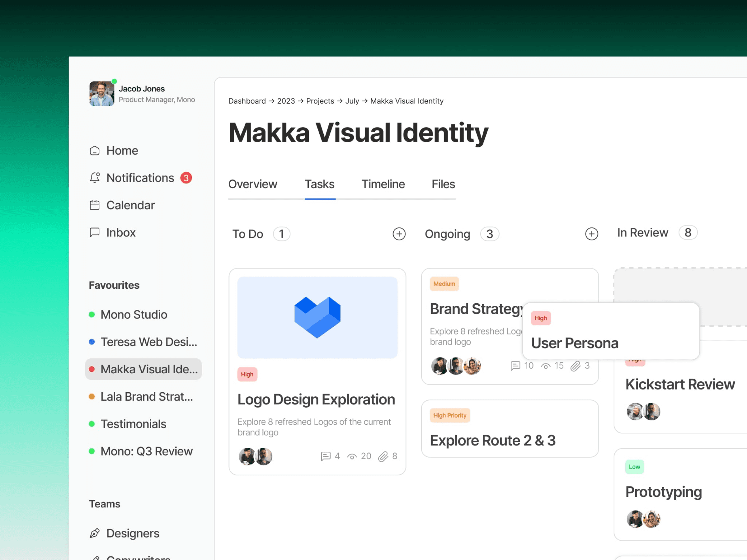Click comments icon on Logo Design Exploration card
747x560 pixels.
pyautogui.click(x=326, y=456)
